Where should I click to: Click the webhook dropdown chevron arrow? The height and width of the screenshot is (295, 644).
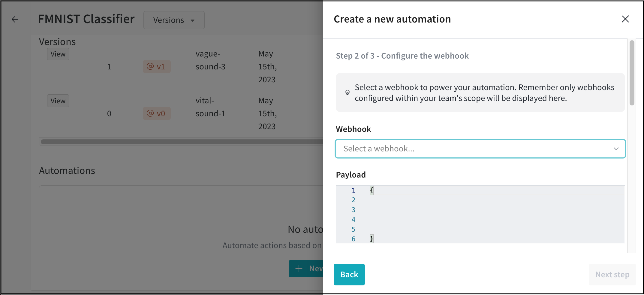(616, 149)
